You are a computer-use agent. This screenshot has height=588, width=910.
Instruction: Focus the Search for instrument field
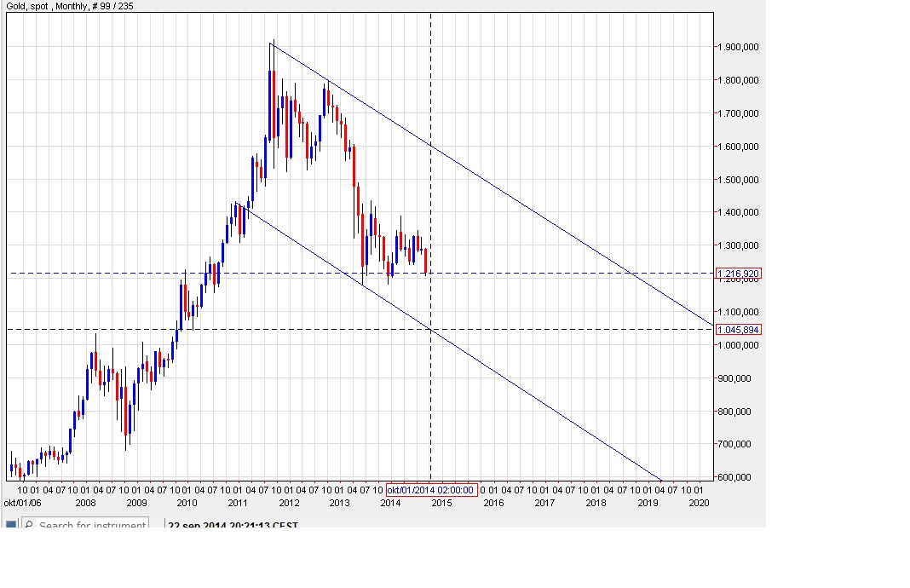[84, 523]
